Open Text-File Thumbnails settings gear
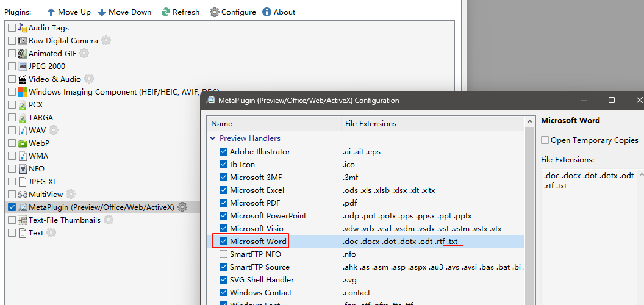The width and height of the screenshot is (644, 305). click(x=109, y=220)
